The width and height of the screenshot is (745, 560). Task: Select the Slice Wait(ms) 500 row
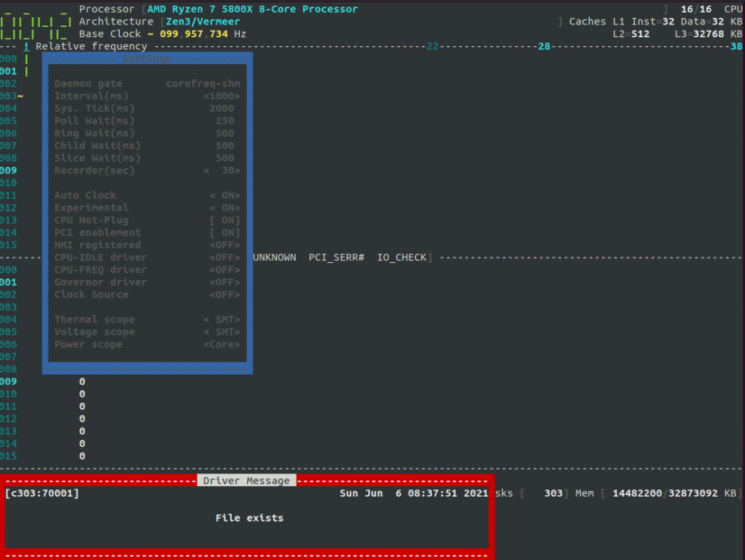click(148, 158)
